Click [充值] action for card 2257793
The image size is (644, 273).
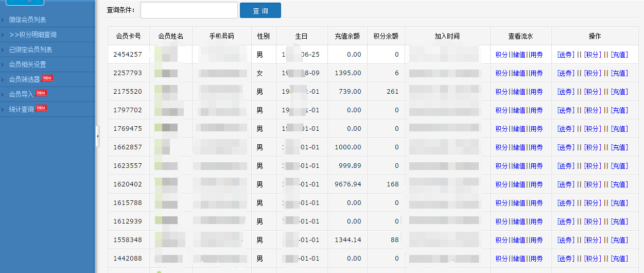pos(619,73)
